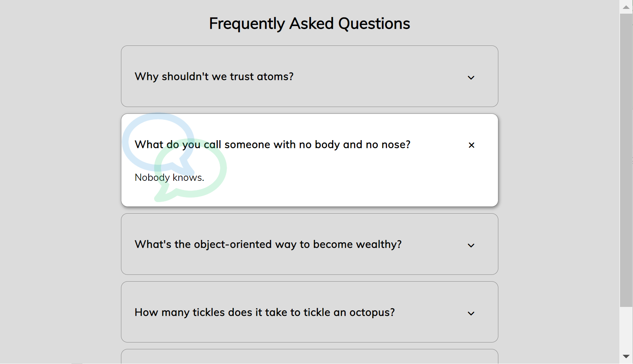633x364 pixels.
Task: Expand the tickle an octopus chevron arrow
Action: (x=471, y=313)
